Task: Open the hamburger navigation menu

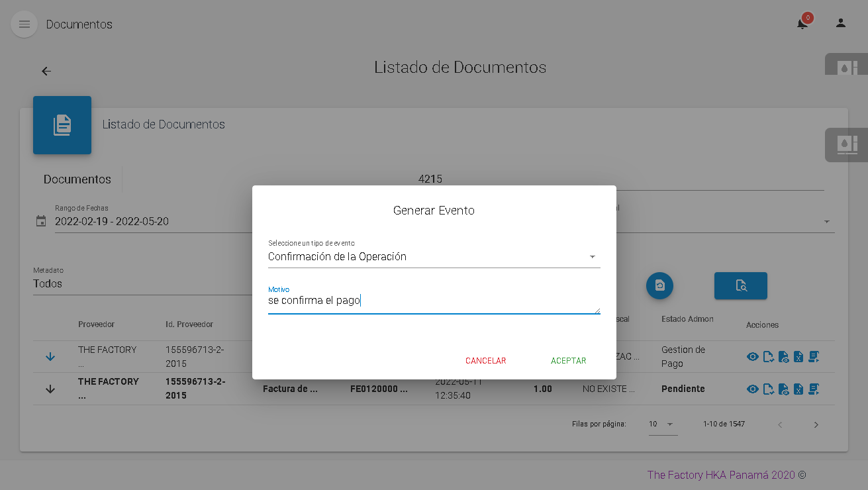Action: (x=24, y=24)
